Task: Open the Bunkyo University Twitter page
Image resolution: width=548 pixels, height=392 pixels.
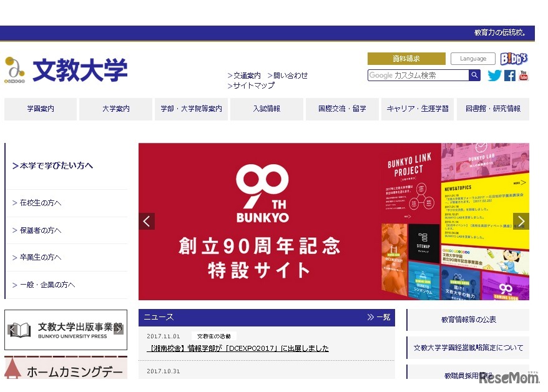Action: (494, 75)
